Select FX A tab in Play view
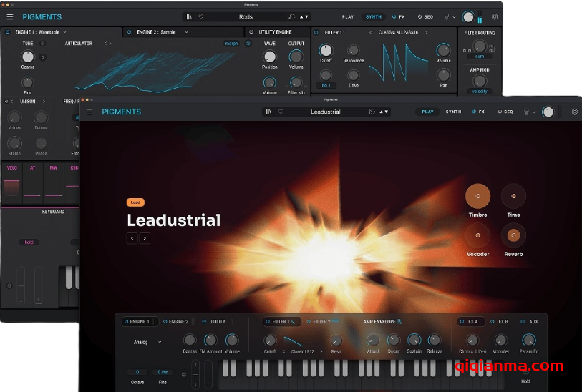This screenshot has height=392, width=582. (470, 321)
